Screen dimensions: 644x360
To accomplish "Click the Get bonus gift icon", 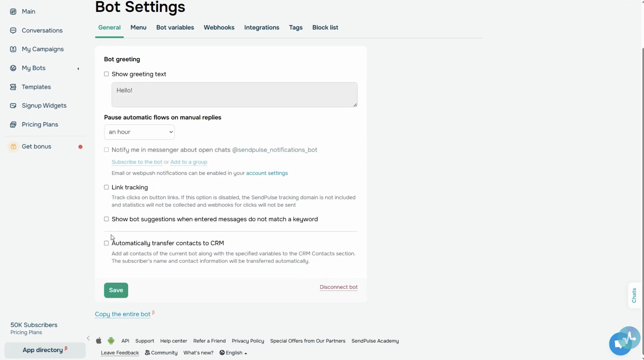I will [13, 147].
